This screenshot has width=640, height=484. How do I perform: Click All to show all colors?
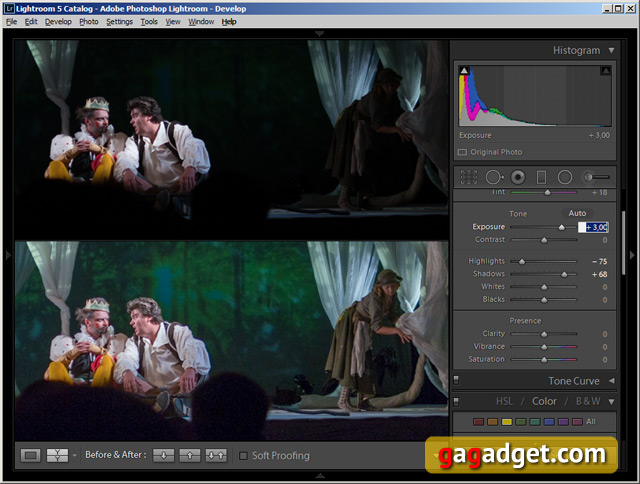(591, 422)
